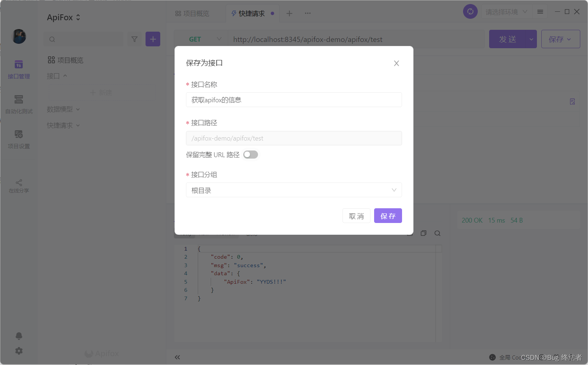
Task: Open the 接口分组 根目录 dropdown
Action: tap(294, 190)
